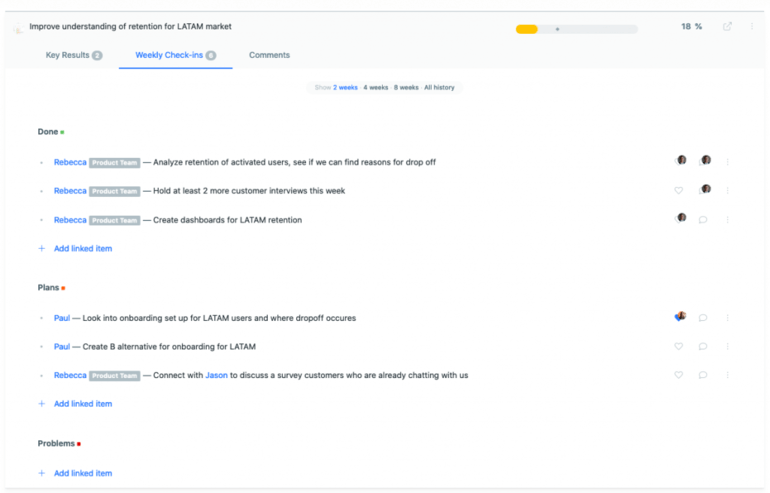Open Jason's profile mention link

coord(216,375)
